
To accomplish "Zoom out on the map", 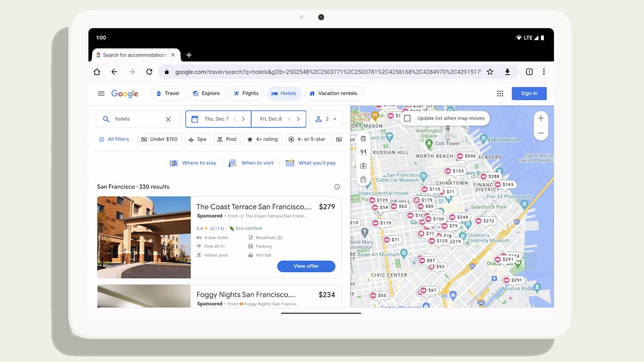I will click(x=541, y=133).
